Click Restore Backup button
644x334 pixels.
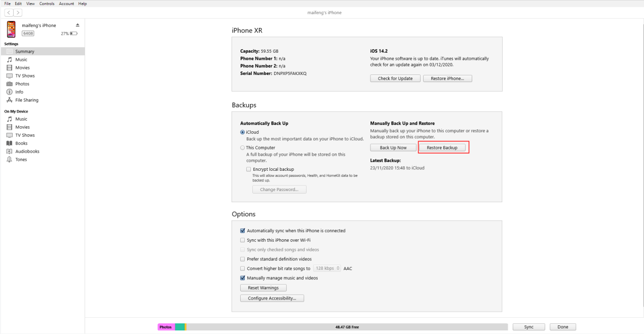tap(442, 147)
